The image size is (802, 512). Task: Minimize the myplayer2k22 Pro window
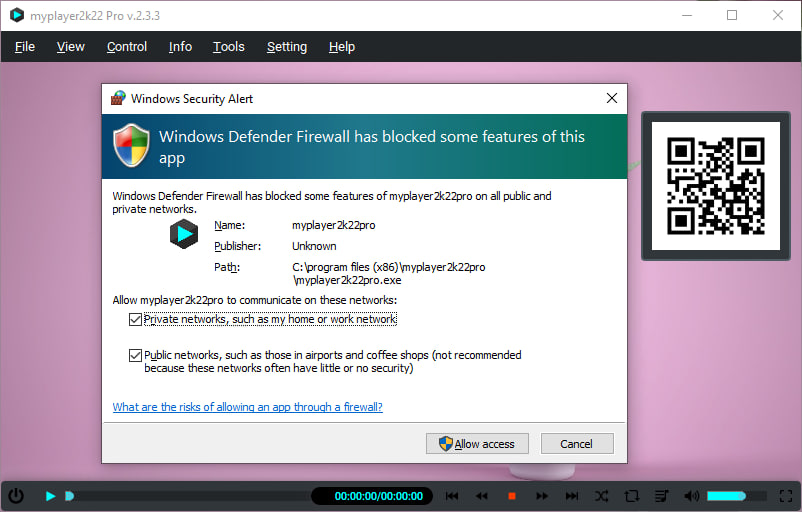687,15
